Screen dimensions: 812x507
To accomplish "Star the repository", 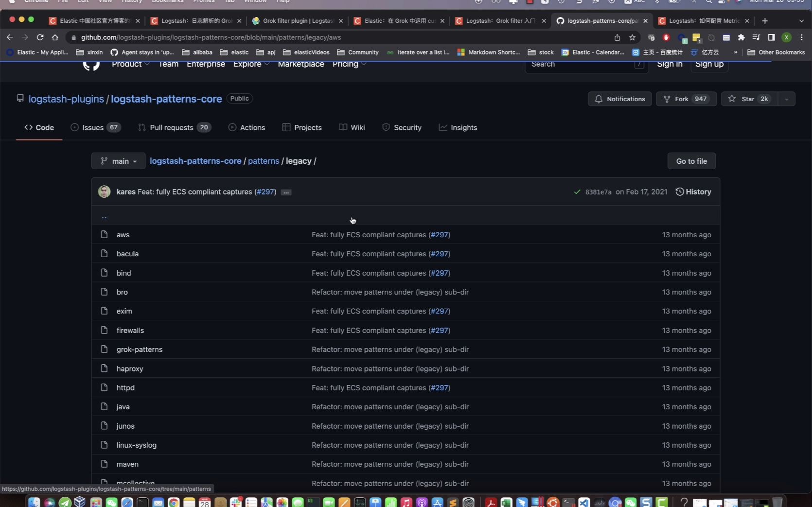I will point(749,99).
